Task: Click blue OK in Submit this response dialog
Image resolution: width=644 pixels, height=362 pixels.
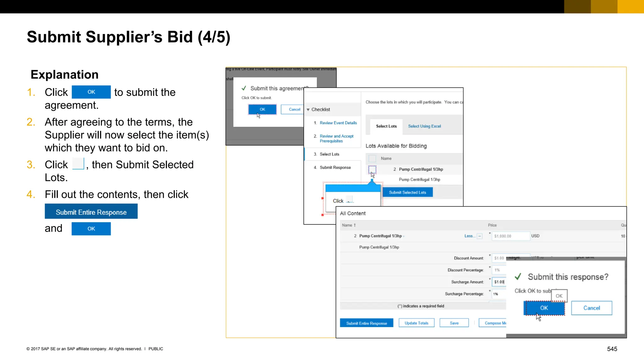Action: pos(544,308)
